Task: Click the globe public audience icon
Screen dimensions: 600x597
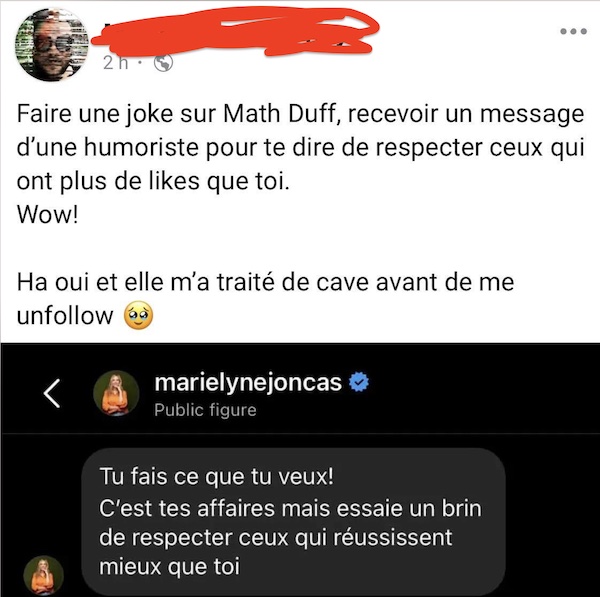Action: [163, 64]
